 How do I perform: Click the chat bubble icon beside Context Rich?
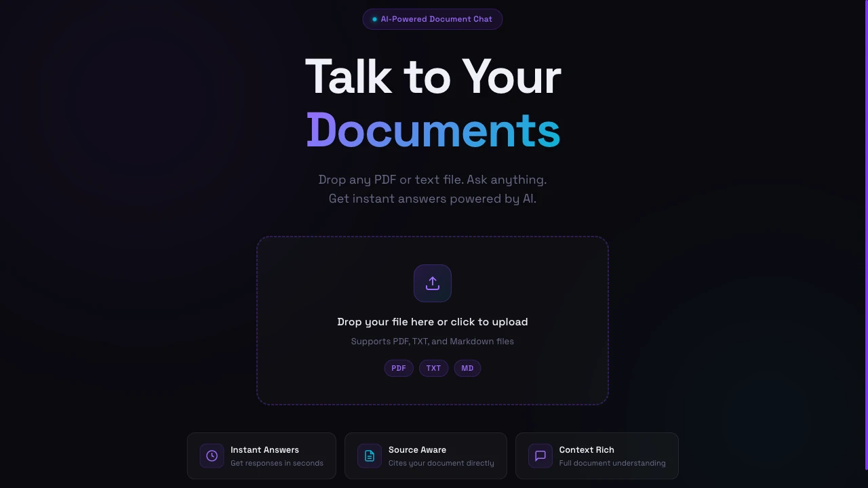540,455
